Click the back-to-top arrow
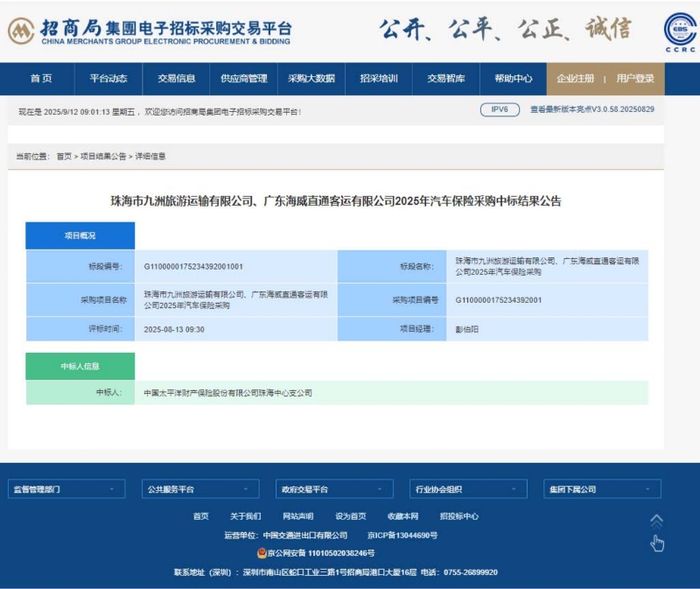This screenshot has height=589, width=700. pyautogui.click(x=657, y=518)
